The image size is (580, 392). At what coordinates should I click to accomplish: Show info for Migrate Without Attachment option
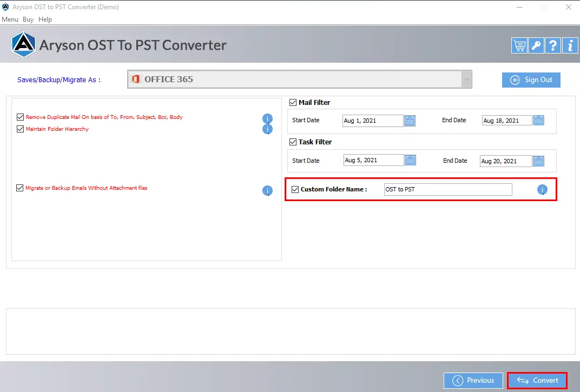pyautogui.click(x=267, y=190)
